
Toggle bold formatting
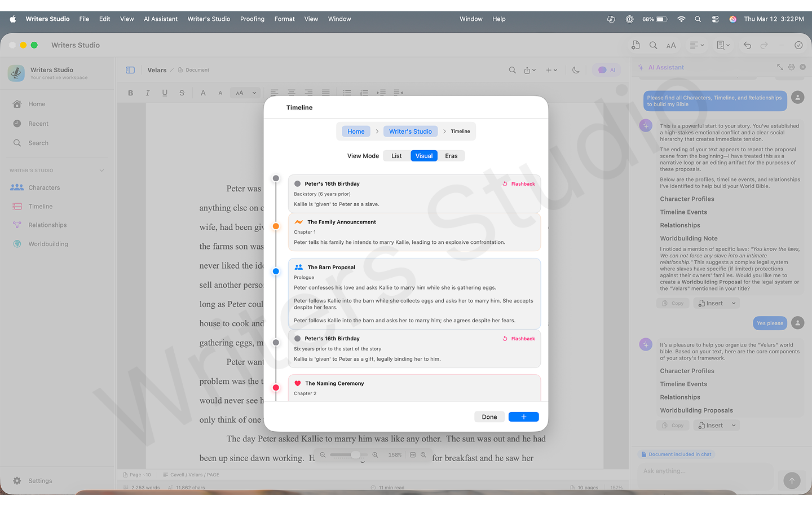coord(130,93)
